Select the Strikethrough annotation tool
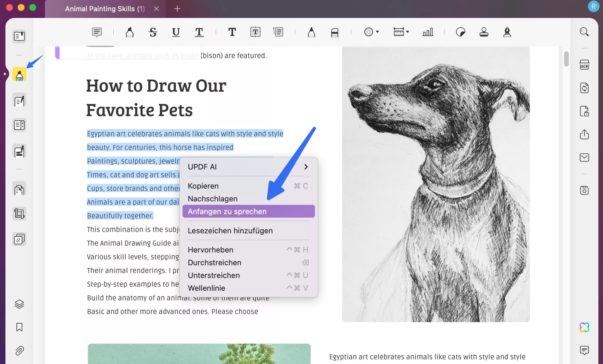Image resolution: width=603 pixels, height=364 pixels. 153,33
